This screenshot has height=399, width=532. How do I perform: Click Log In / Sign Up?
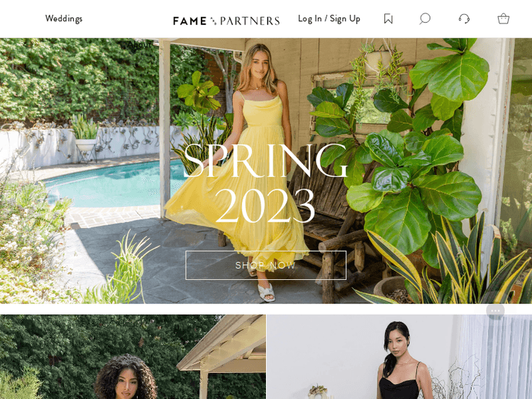pyautogui.click(x=328, y=18)
